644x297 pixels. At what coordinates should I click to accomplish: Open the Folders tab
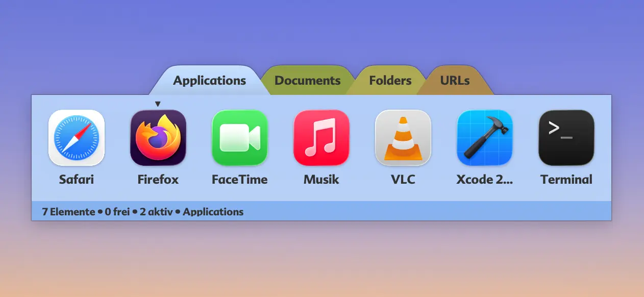click(x=390, y=81)
